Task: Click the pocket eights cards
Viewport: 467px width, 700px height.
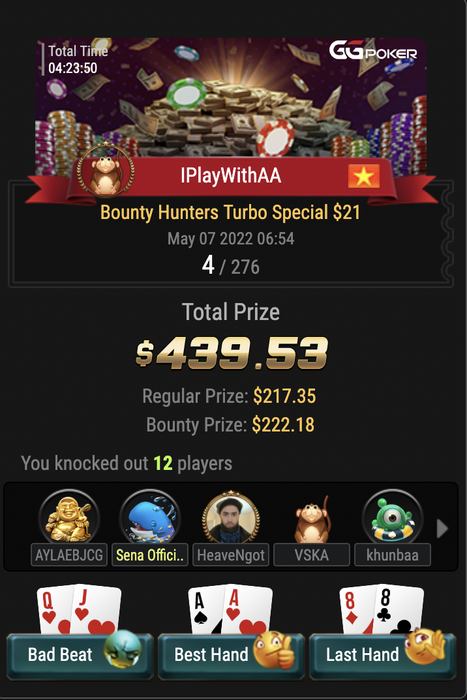Action: [382, 610]
